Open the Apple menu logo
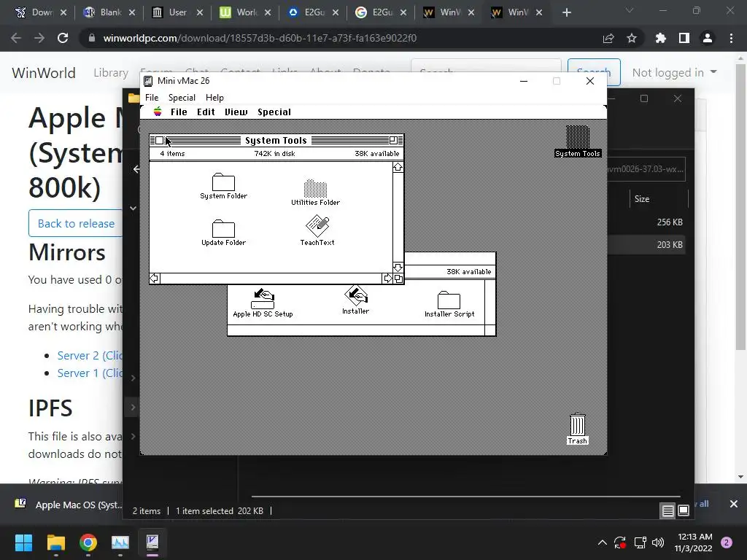Screen dimensions: 747x560 click(x=158, y=112)
